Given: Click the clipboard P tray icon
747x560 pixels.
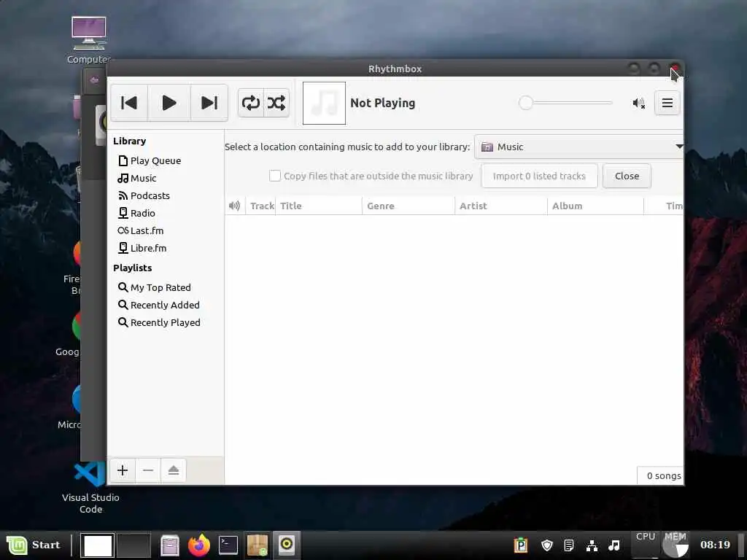Looking at the screenshot, I should tap(521, 545).
